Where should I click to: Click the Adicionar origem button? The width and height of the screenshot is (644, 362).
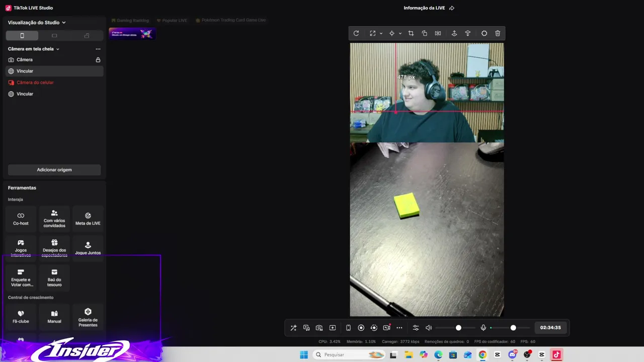pyautogui.click(x=54, y=170)
